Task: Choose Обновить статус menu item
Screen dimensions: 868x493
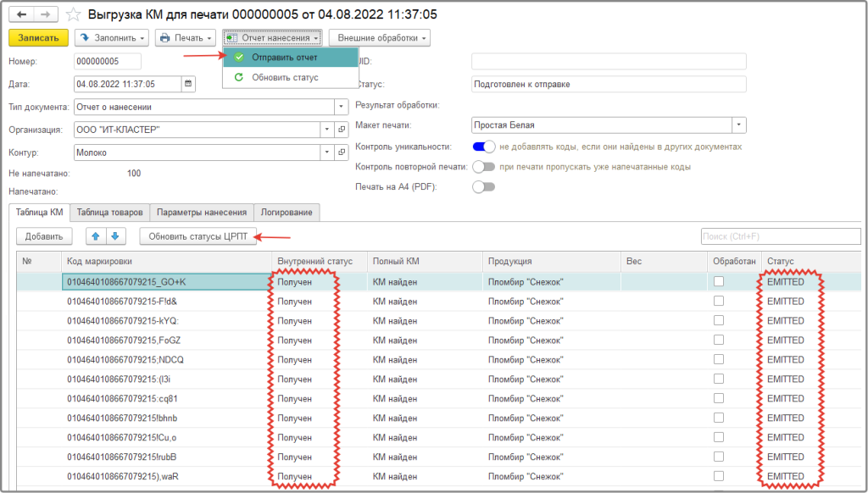Action: click(x=291, y=77)
